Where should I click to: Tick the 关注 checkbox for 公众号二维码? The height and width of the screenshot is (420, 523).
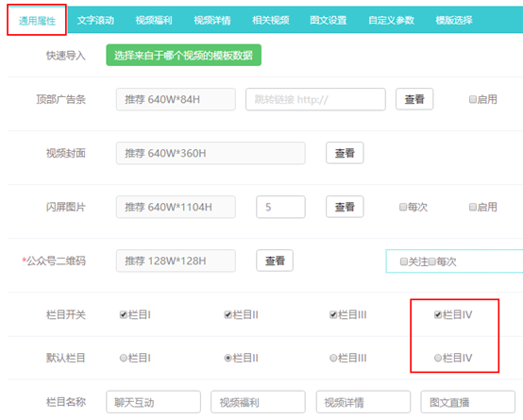[x=404, y=261]
